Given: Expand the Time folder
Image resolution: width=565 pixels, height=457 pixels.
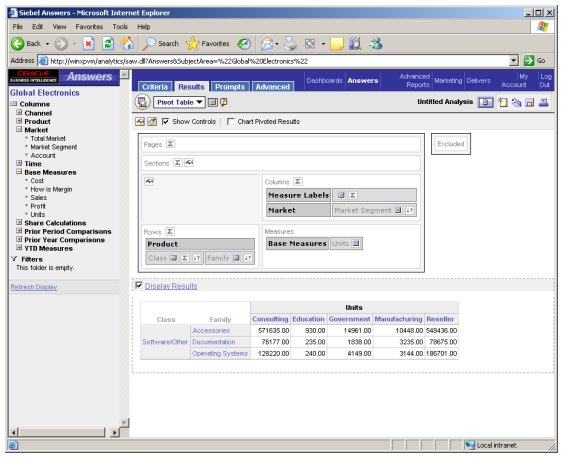Looking at the screenshot, I should click(x=19, y=163).
